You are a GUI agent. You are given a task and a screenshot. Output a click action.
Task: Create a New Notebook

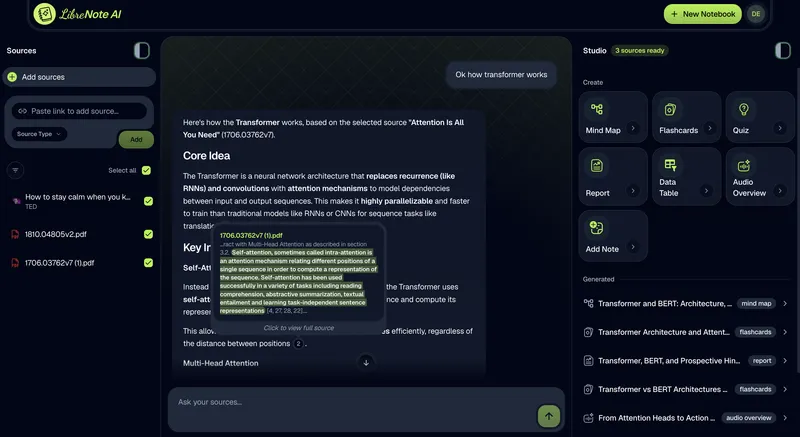point(703,14)
